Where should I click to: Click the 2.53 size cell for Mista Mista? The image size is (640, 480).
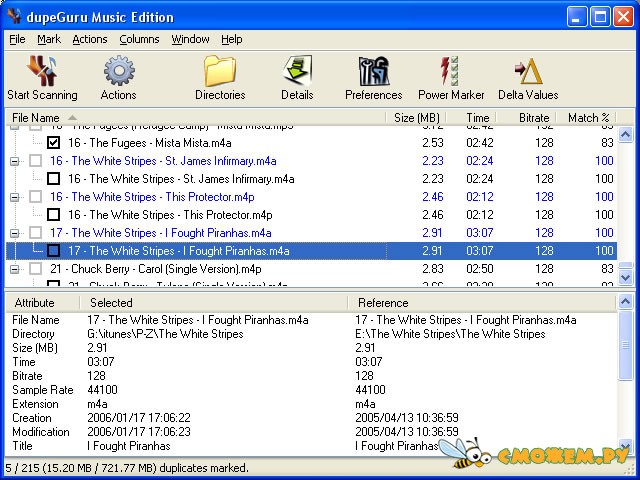[x=433, y=143]
